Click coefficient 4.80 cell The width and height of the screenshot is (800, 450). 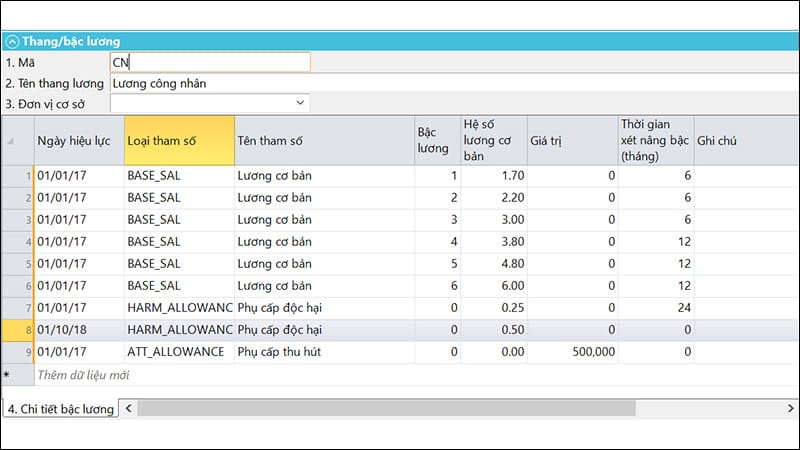click(493, 264)
